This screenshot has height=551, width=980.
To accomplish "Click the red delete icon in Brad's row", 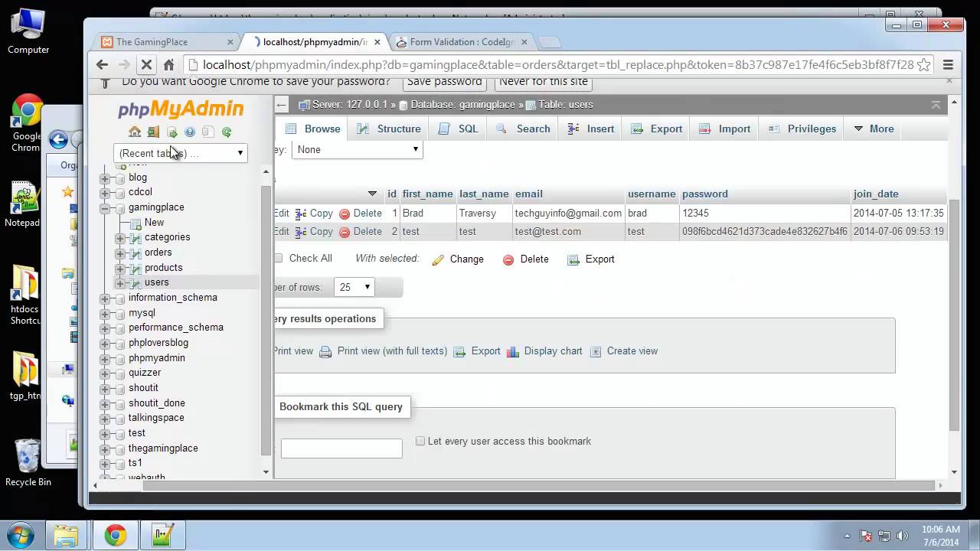I will (345, 214).
